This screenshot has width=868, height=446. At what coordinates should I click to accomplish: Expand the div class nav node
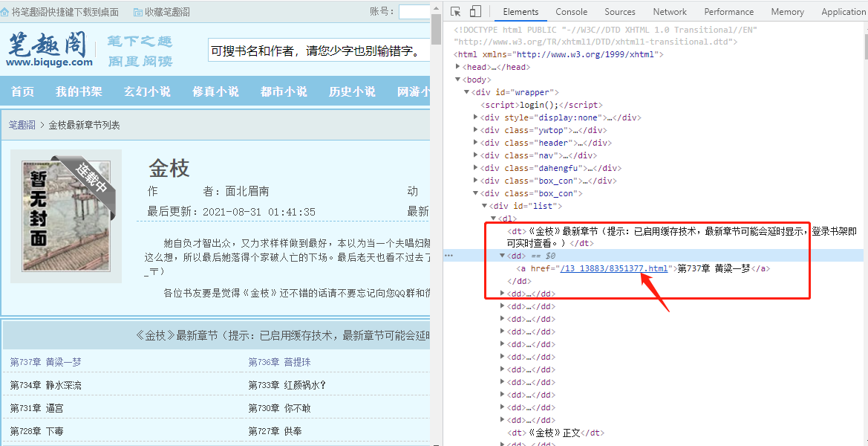[x=475, y=155]
